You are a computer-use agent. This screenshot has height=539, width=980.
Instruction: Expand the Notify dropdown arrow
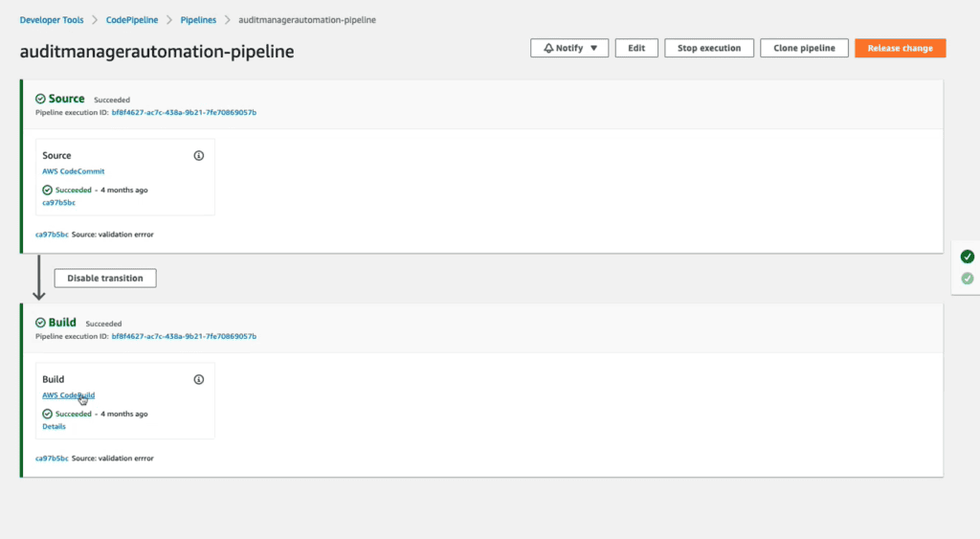click(593, 48)
